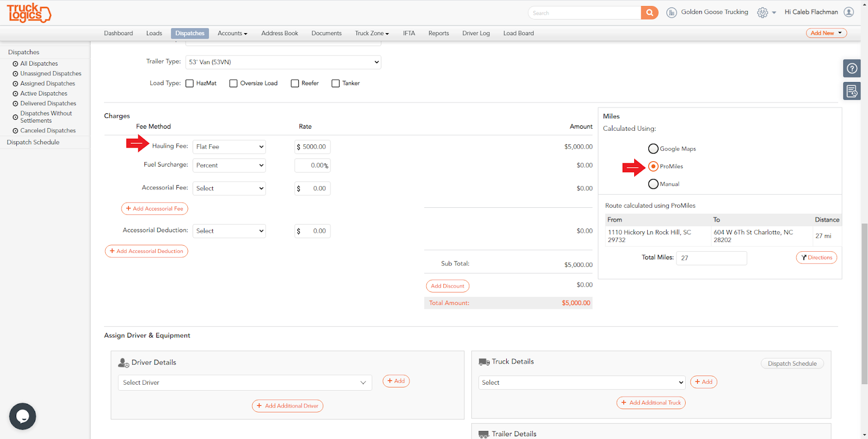Open the company building icon
Image resolution: width=868 pixels, height=439 pixels.
[x=672, y=12]
